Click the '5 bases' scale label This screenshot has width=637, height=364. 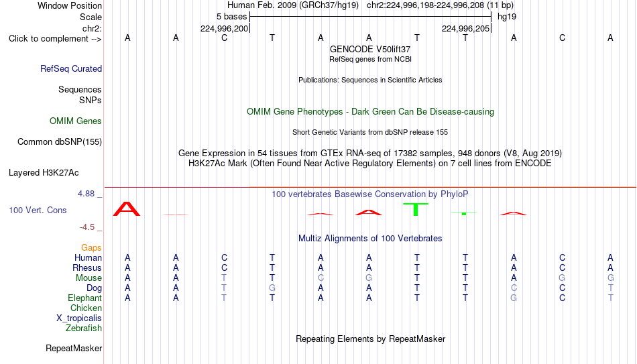(x=231, y=17)
